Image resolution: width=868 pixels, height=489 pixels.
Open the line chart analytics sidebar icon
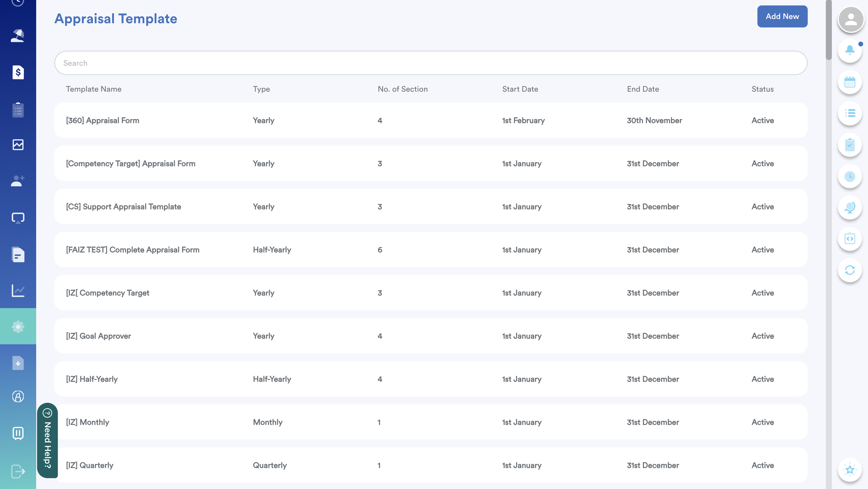(18, 290)
